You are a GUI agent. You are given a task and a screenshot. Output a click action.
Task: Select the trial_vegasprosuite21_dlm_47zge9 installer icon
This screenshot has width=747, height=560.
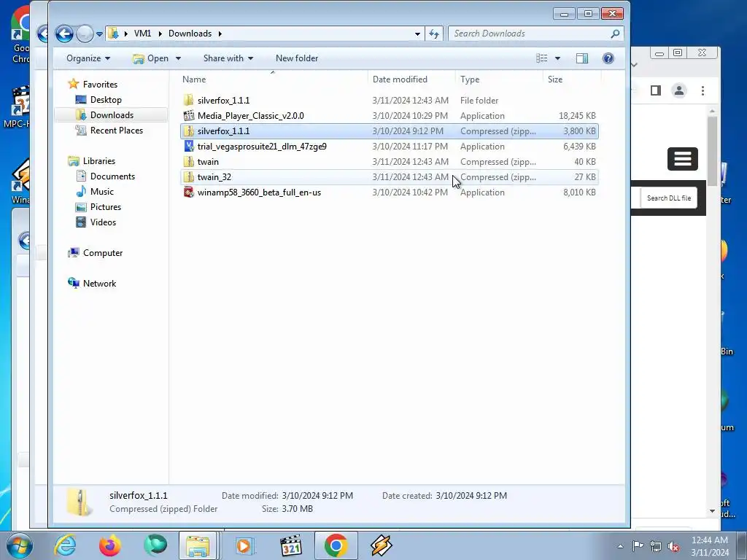coord(189,146)
